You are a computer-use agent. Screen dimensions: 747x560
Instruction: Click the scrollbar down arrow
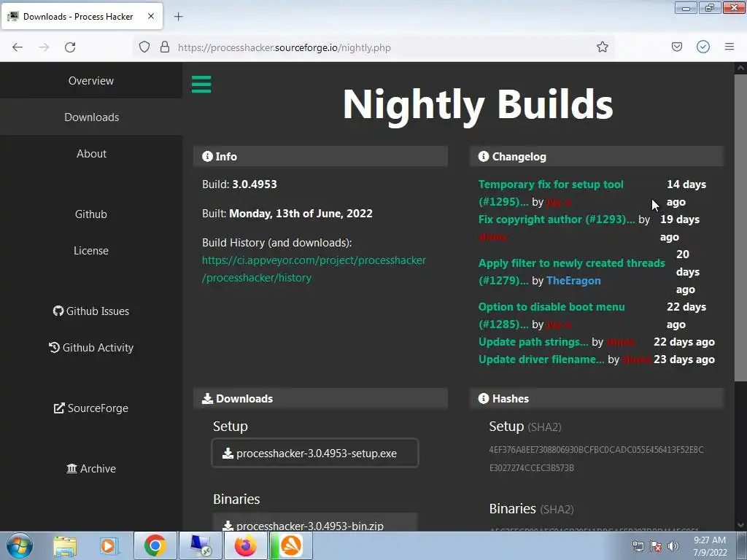click(x=740, y=525)
